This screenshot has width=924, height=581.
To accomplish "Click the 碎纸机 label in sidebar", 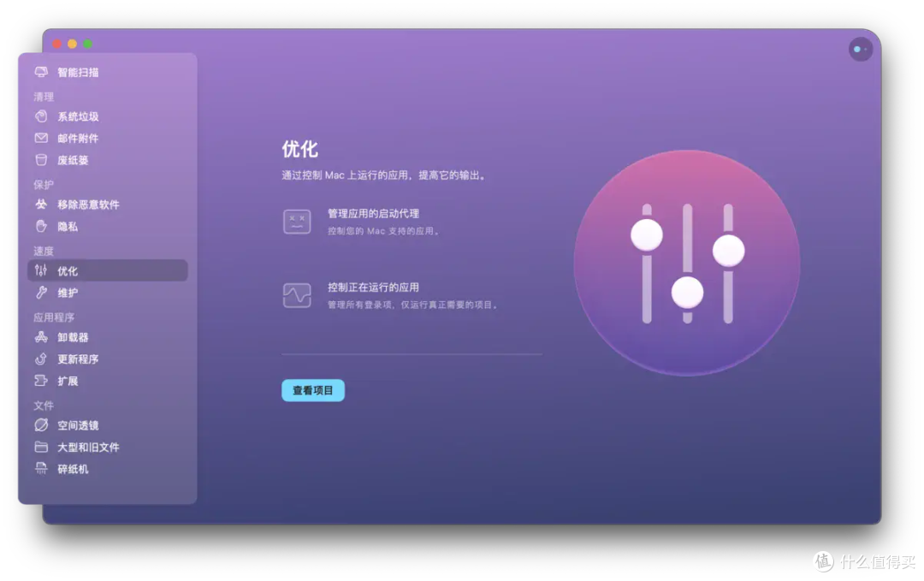I will pos(73,468).
